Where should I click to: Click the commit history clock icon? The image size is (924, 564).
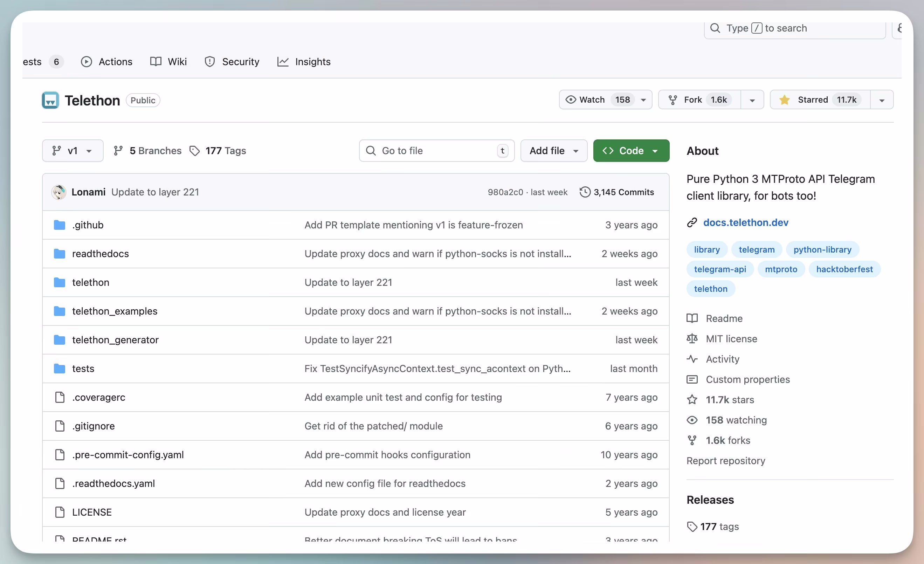point(585,192)
